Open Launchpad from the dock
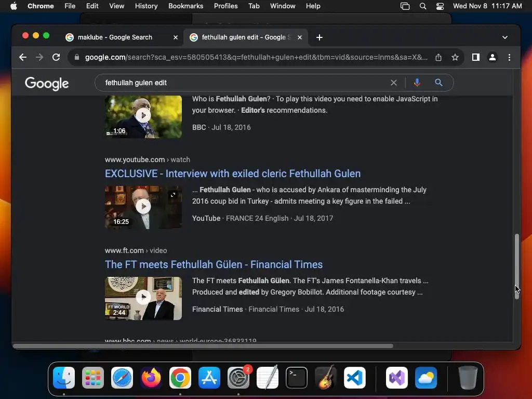Screen dimensions: 532x399 (x=93, y=378)
